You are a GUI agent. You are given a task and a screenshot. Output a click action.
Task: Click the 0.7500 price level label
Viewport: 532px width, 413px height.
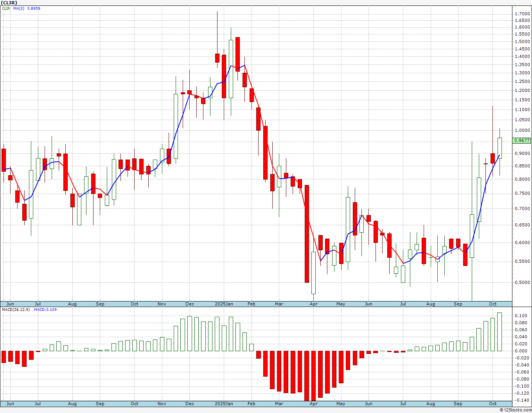[523, 194]
